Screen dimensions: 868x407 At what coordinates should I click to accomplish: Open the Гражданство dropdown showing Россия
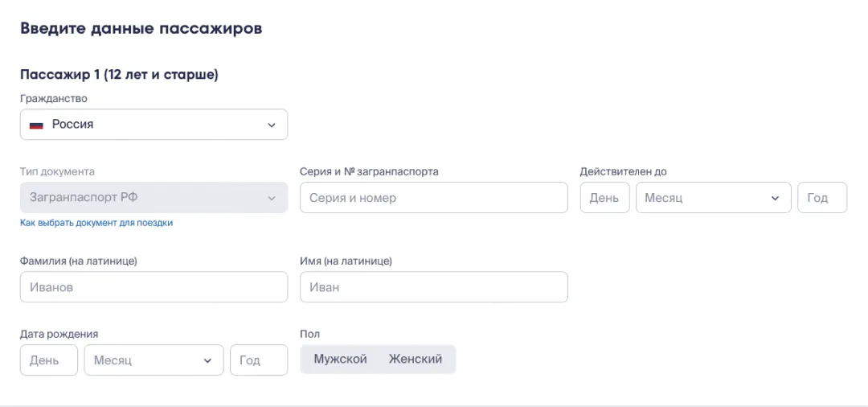[x=154, y=125]
